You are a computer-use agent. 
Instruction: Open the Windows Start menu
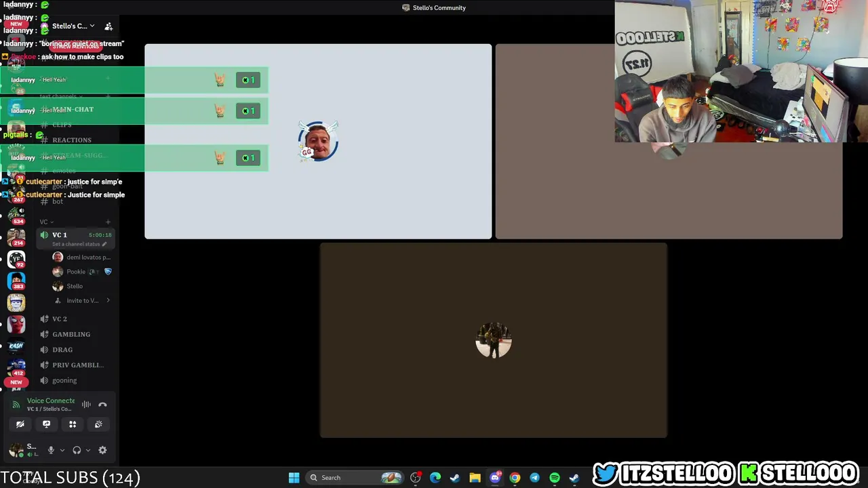click(294, 478)
